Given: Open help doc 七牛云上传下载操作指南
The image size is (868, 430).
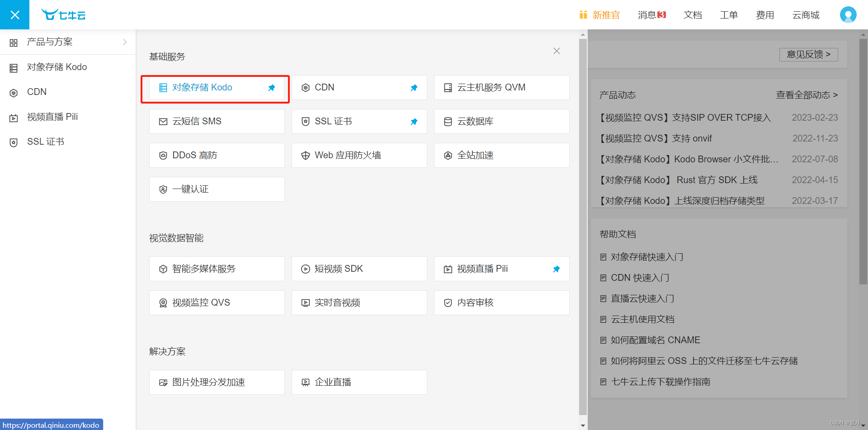Looking at the screenshot, I should tap(660, 382).
